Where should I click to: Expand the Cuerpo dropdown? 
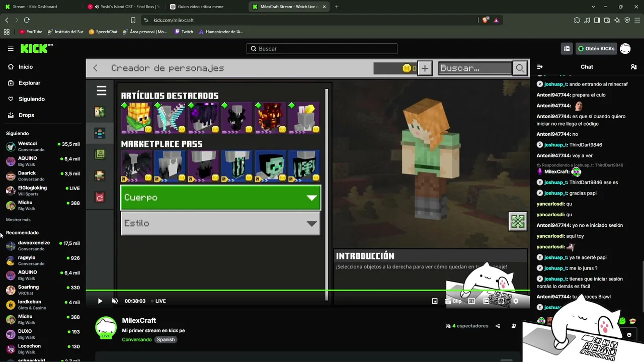point(221,198)
